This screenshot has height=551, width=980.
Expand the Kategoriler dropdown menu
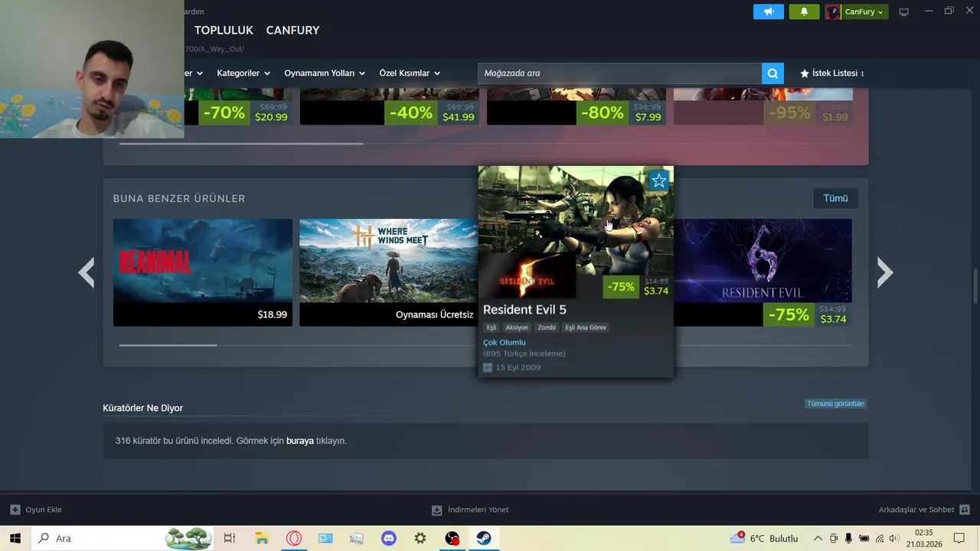click(243, 73)
